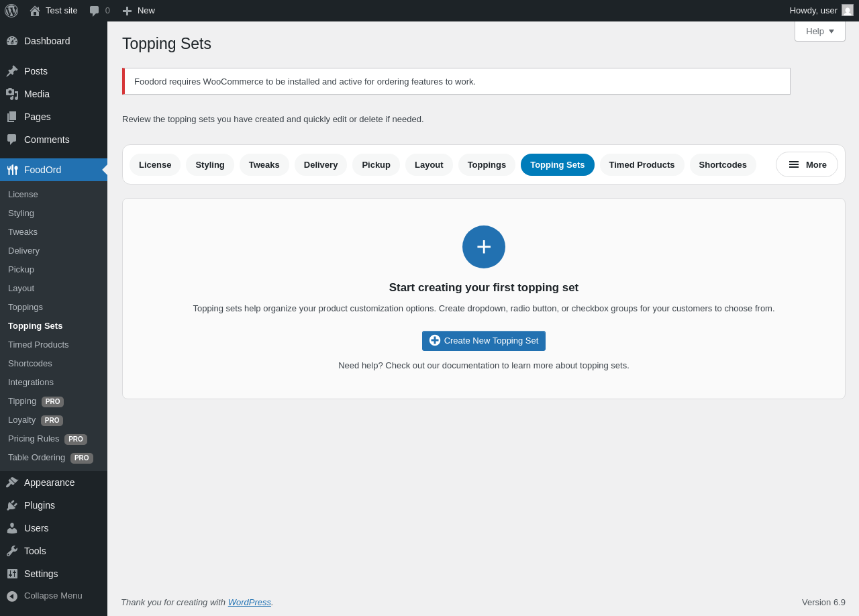Follow the WordPress footer link
This screenshot has width=859, height=616.
point(250,602)
